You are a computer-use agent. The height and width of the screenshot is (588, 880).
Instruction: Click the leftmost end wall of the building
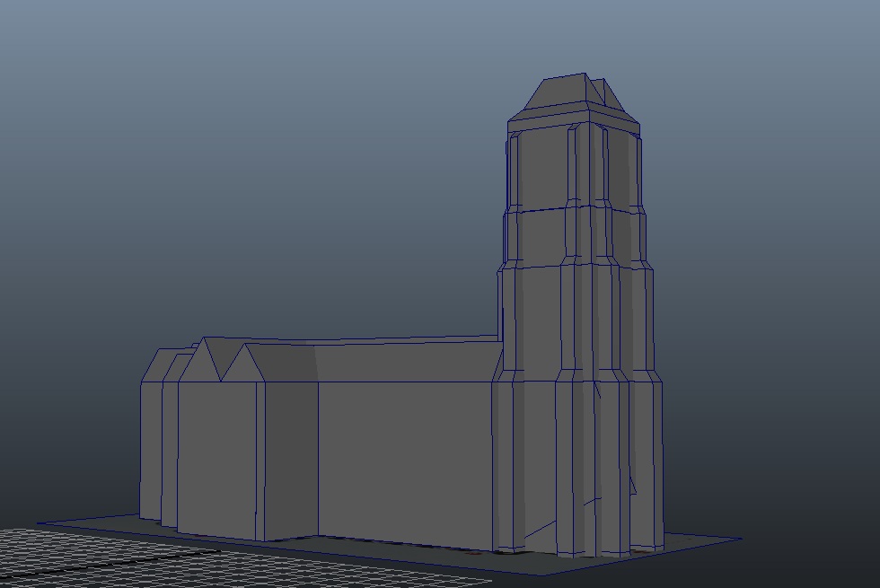pyautogui.click(x=150, y=449)
